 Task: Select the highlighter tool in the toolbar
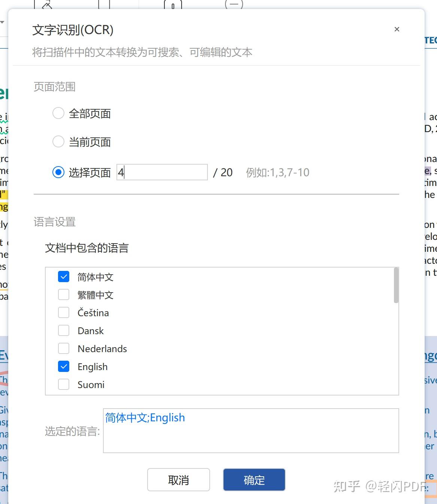[47, 4]
